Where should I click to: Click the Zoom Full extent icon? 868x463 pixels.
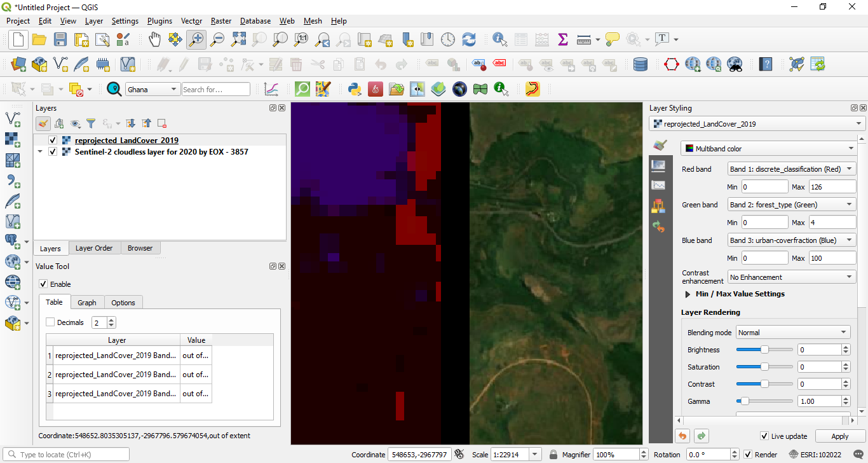click(x=238, y=39)
